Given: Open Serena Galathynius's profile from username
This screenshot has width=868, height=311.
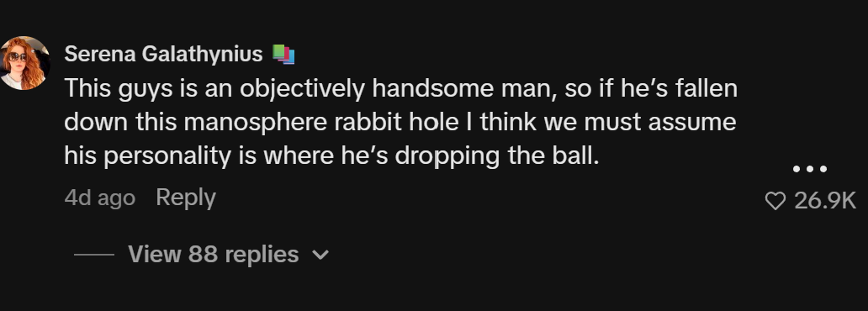Looking at the screenshot, I should pos(163,55).
